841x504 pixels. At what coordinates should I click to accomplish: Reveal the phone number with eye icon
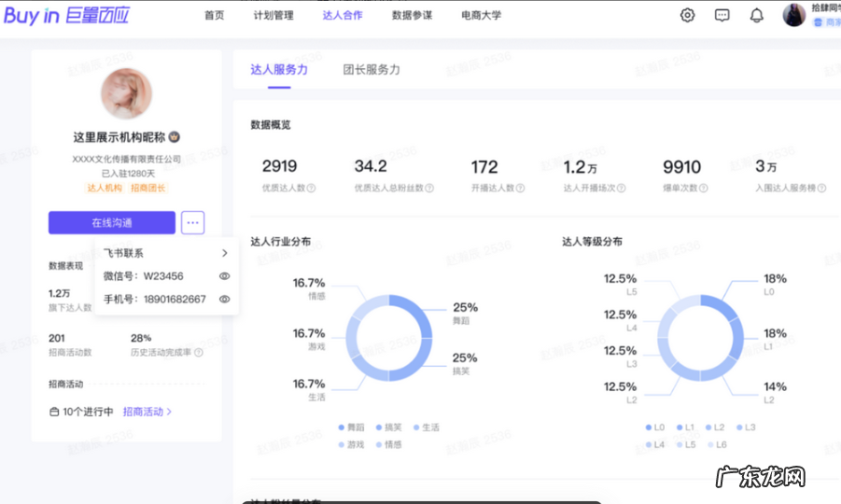224,300
